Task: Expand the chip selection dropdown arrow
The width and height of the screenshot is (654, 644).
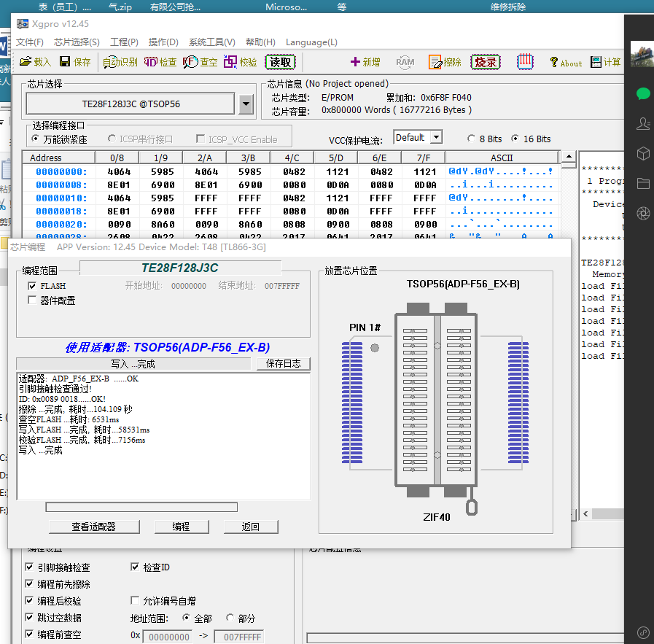Action: click(246, 104)
